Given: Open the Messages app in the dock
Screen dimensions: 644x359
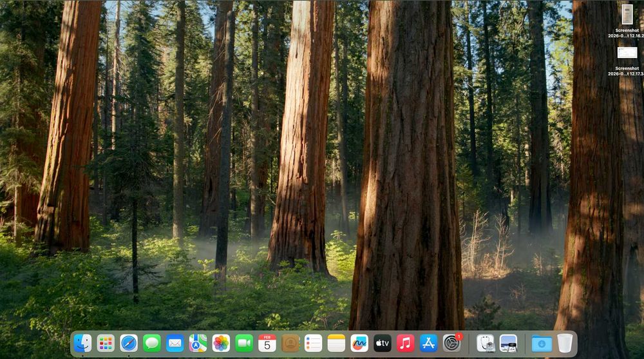Looking at the screenshot, I should 151,343.
